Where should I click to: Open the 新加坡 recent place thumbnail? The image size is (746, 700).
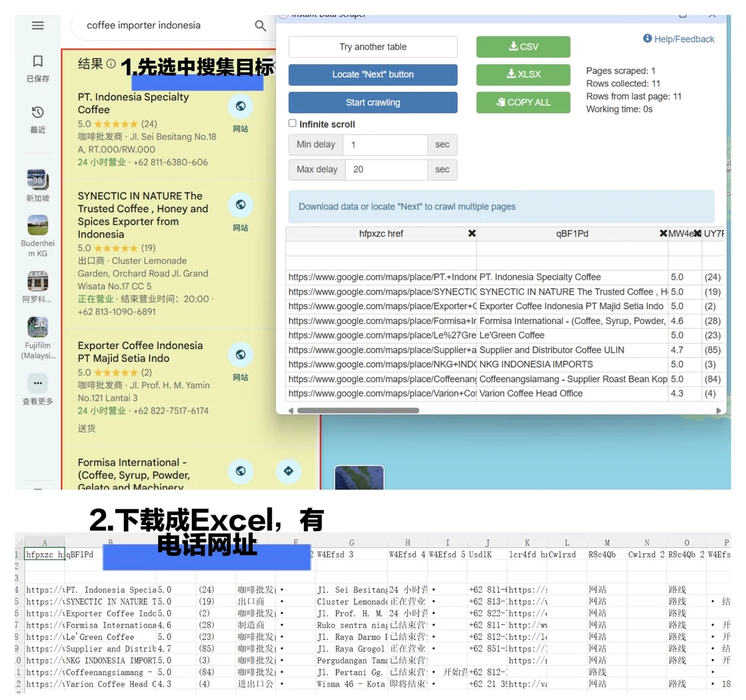pos(38,180)
